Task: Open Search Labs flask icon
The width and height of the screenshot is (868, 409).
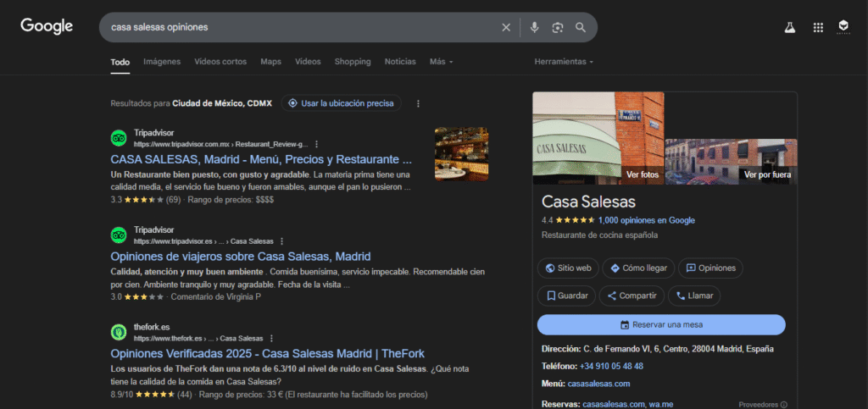Action: [790, 28]
